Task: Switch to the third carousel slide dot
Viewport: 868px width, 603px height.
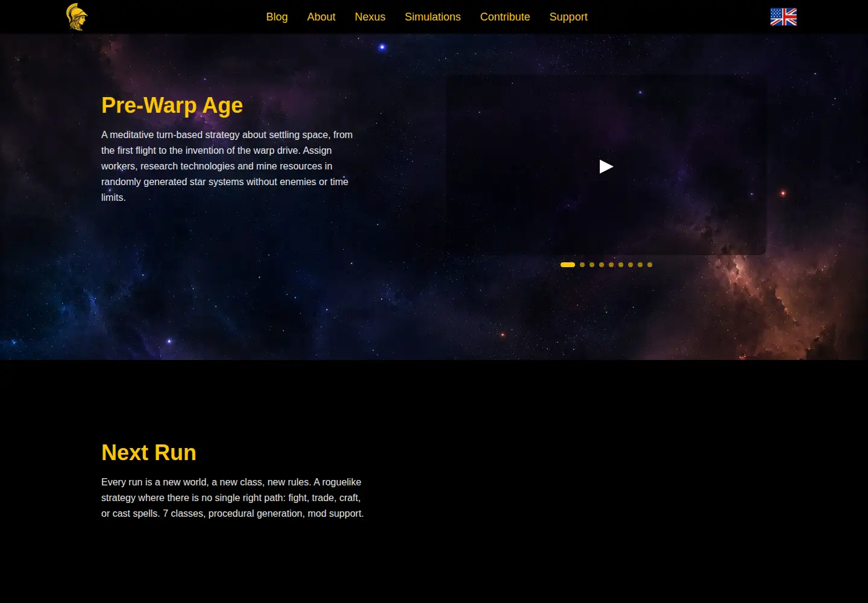Action: [x=592, y=265]
